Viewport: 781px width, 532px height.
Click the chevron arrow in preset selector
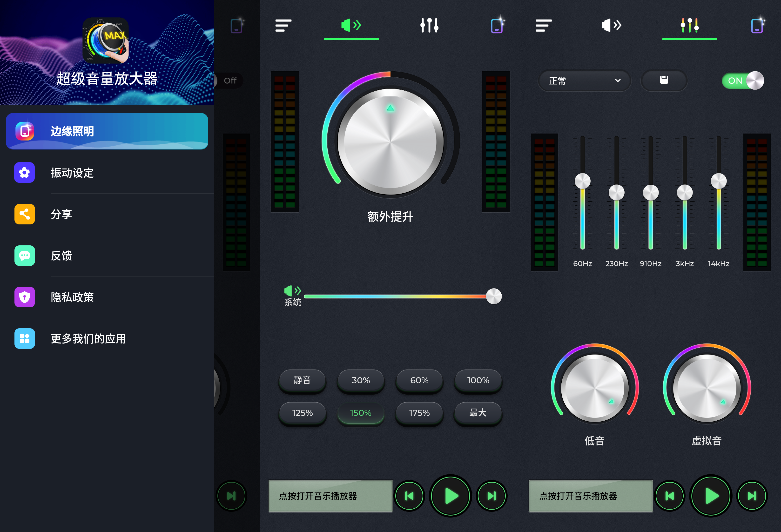[618, 81]
